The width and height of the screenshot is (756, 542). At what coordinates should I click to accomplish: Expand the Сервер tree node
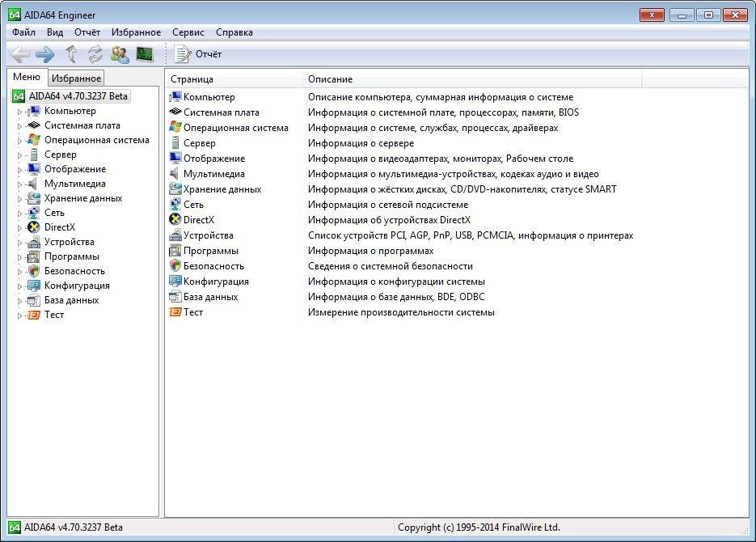coord(19,155)
